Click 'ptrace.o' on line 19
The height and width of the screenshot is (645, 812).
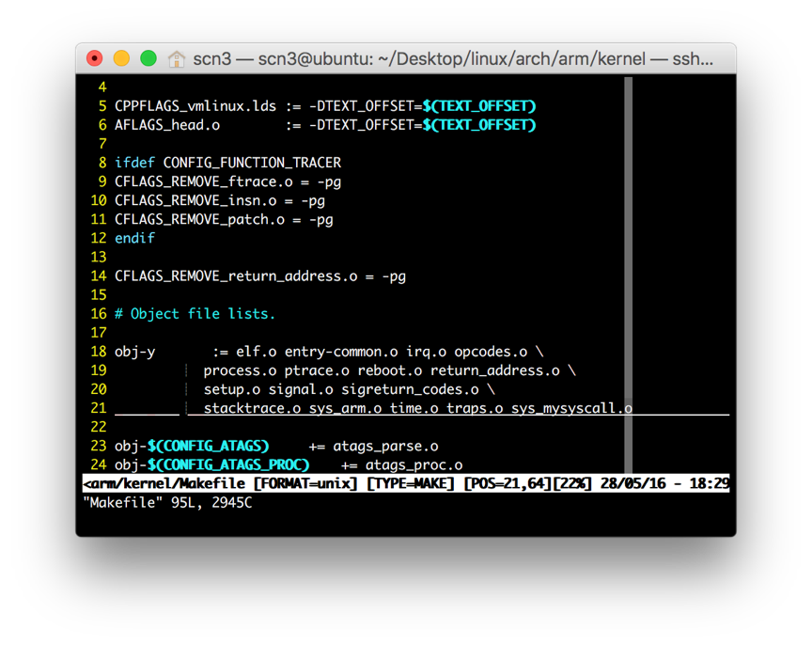[x=317, y=370]
